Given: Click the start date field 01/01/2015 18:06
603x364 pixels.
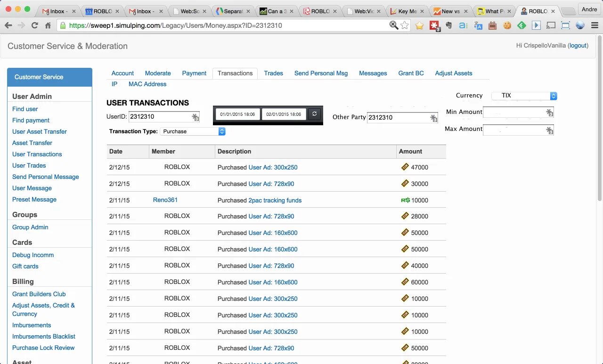Looking at the screenshot, I should click(237, 114).
